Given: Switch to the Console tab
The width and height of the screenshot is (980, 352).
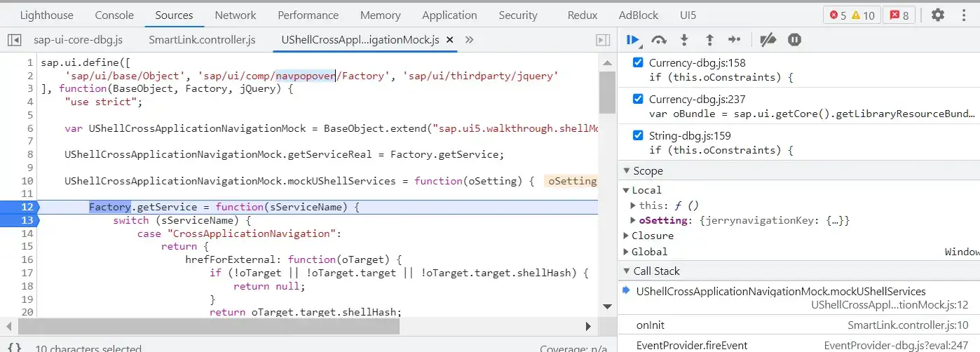Looking at the screenshot, I should 114,15.
